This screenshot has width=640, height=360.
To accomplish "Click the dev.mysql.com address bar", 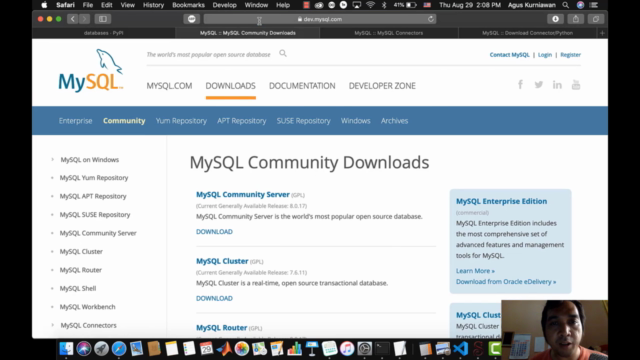I will coord(320,19).
